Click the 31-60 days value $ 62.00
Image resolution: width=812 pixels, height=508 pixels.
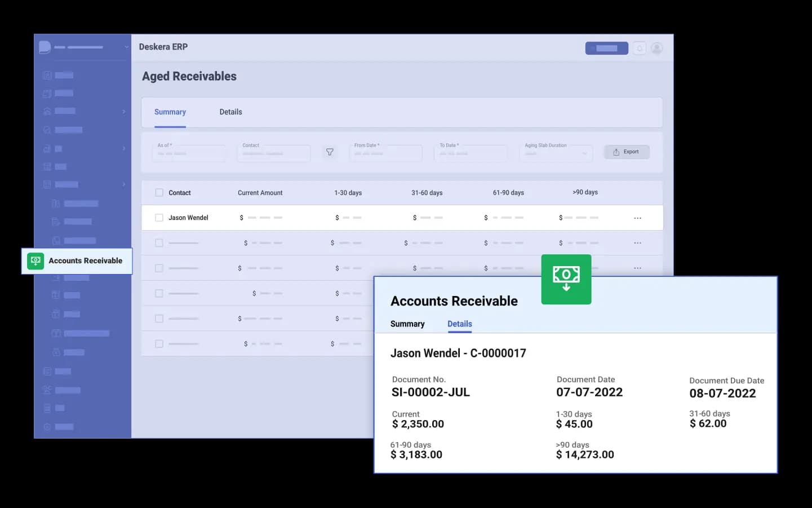tap(708, 423)
